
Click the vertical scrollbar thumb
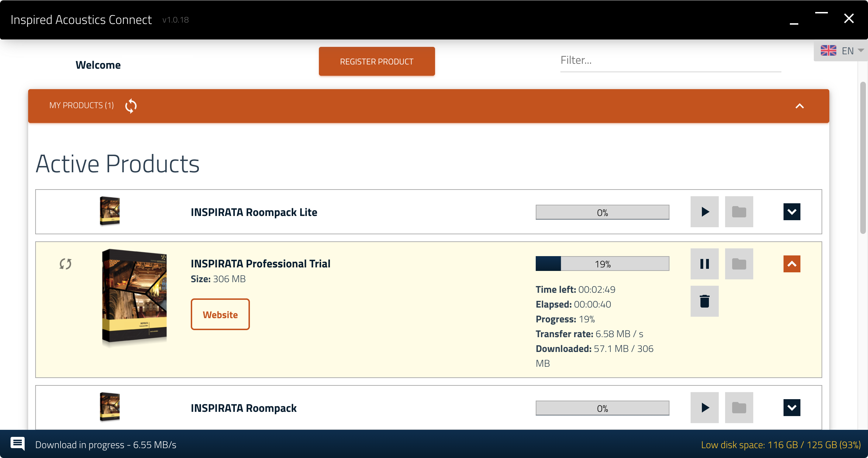pos(863,158)
